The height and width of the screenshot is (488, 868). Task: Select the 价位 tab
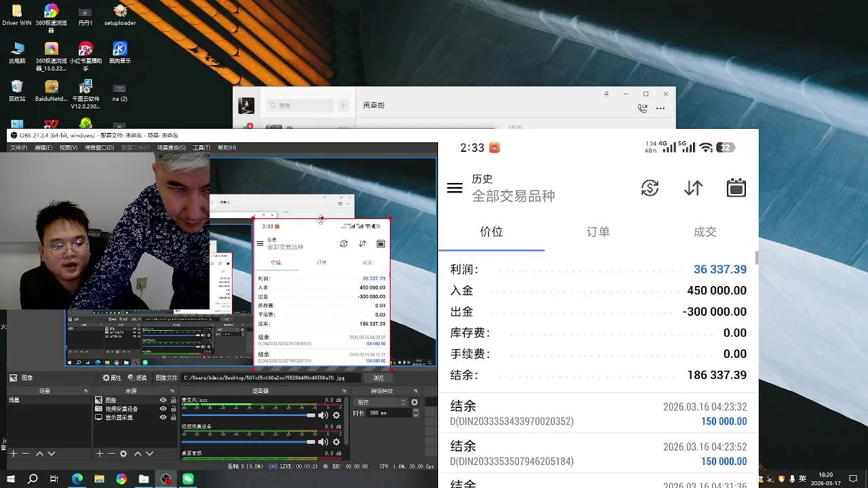[x=492, y=232]
